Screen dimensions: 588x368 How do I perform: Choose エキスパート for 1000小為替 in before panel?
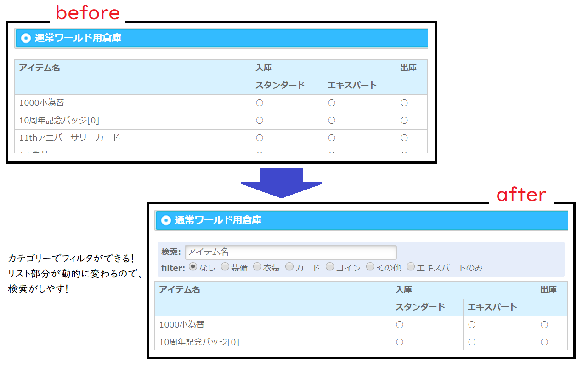(x=332, y=103)
